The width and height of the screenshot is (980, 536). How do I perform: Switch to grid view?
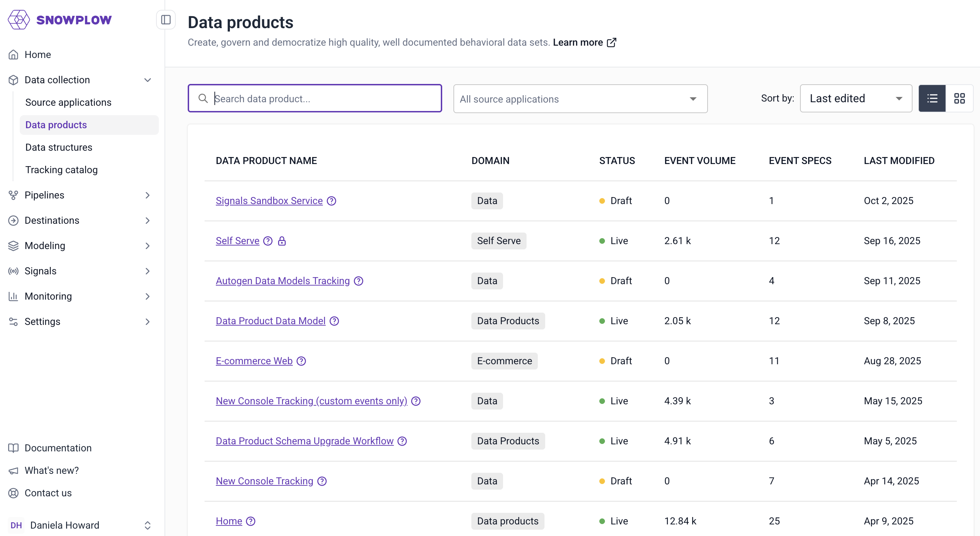pyautogui.click(x=960, y=98)
